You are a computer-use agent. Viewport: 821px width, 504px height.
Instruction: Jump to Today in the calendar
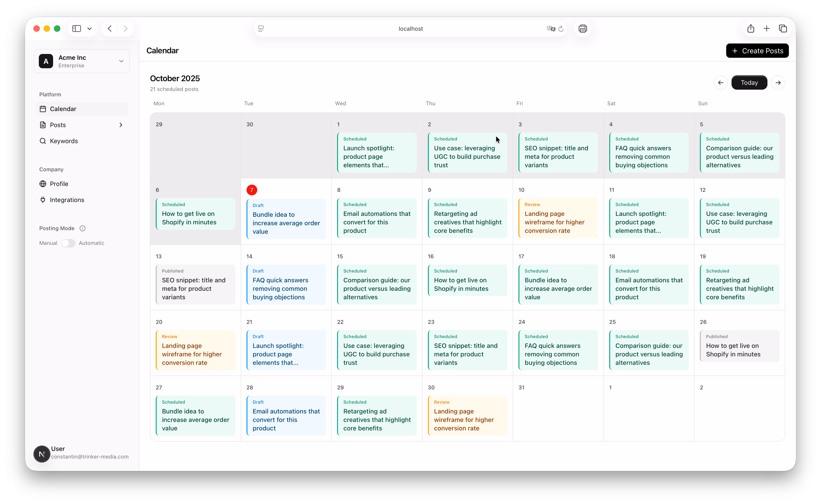tap(749, 83)
